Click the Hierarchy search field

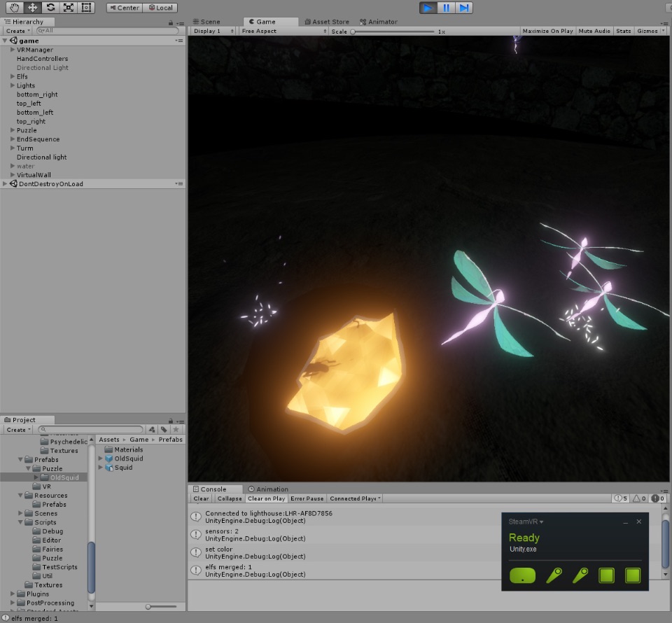pos(108,30)
